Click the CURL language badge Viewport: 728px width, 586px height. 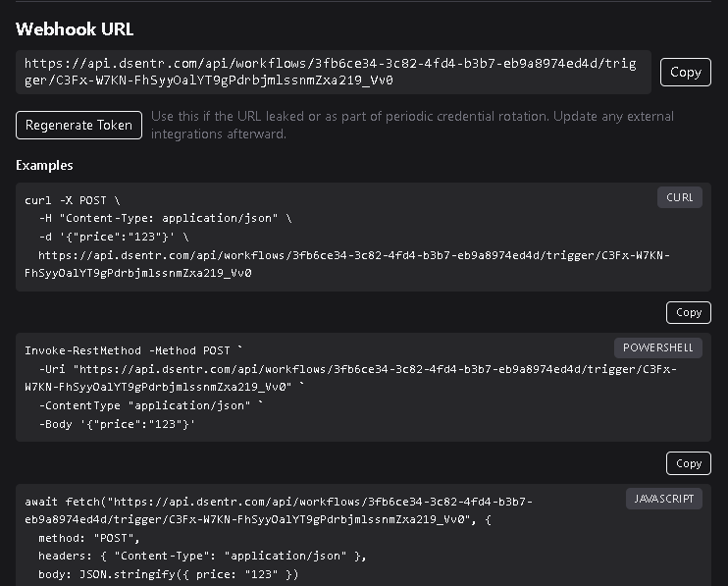679,197
